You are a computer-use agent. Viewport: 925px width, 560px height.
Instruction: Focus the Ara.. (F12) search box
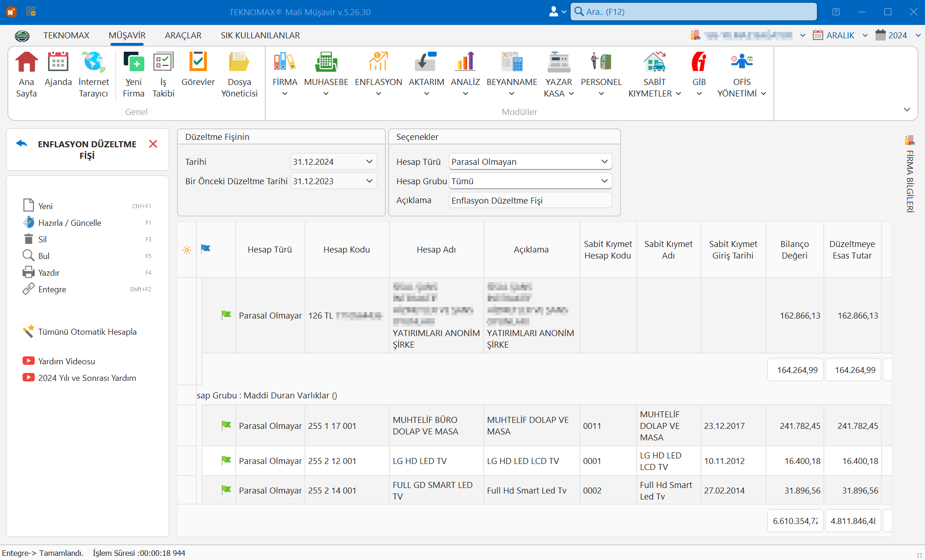(694, 12)
